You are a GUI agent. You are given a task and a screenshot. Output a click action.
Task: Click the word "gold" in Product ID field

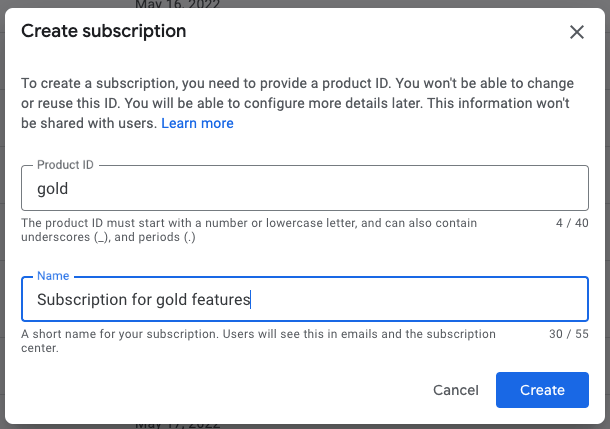coord(53,189)
